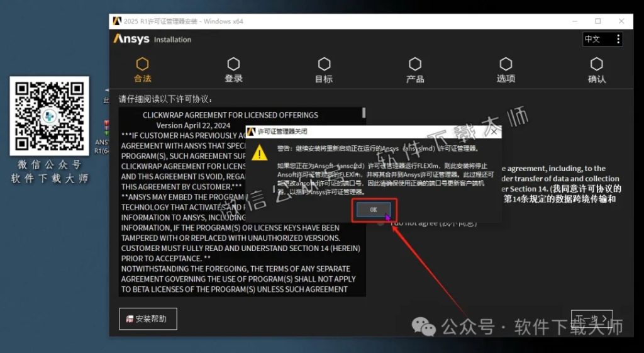The image size is (644, 353).
Task: Click the 安装帮助 button
Action: pyautogui.click(x=148, y=319)
